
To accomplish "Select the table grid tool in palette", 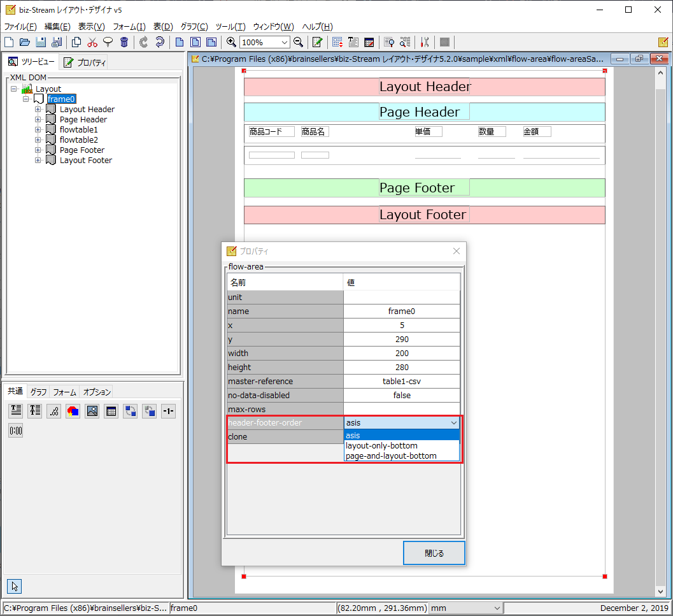I will tap(111, 411).
